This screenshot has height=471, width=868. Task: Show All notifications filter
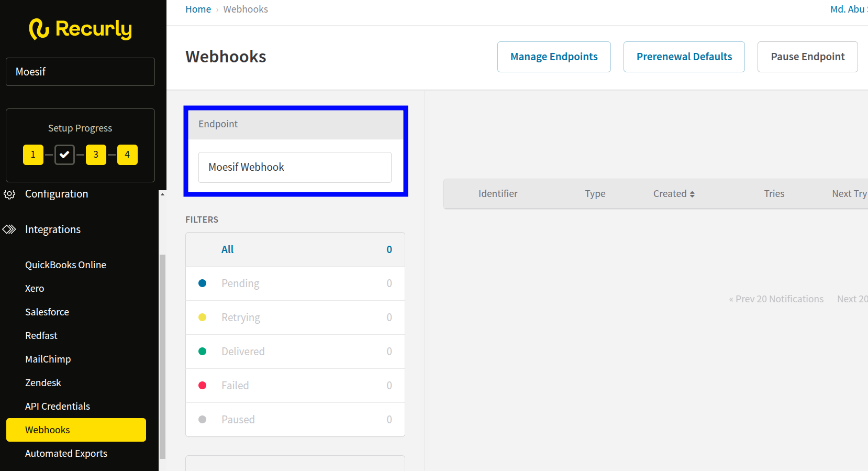click(228, 249)
